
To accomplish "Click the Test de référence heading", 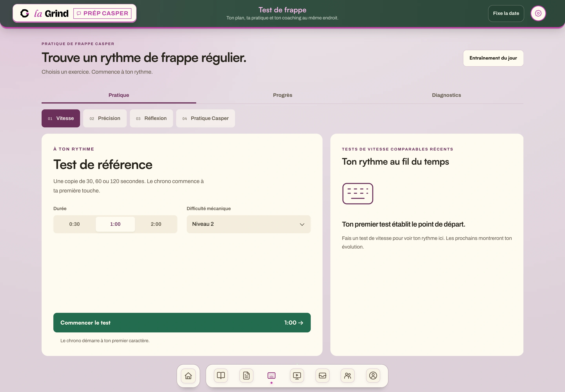I will pyautogui.click(x=103, y=165).
